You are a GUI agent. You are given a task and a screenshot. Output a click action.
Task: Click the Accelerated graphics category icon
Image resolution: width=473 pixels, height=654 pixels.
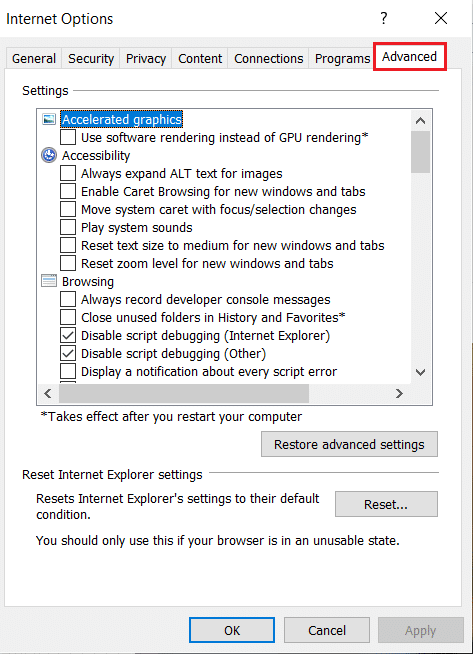point(49,119)
